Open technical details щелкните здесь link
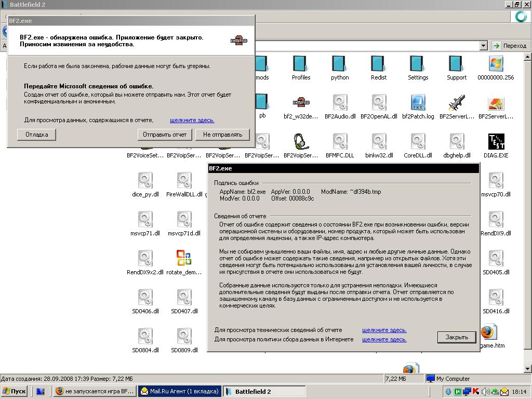 point(384,330)
